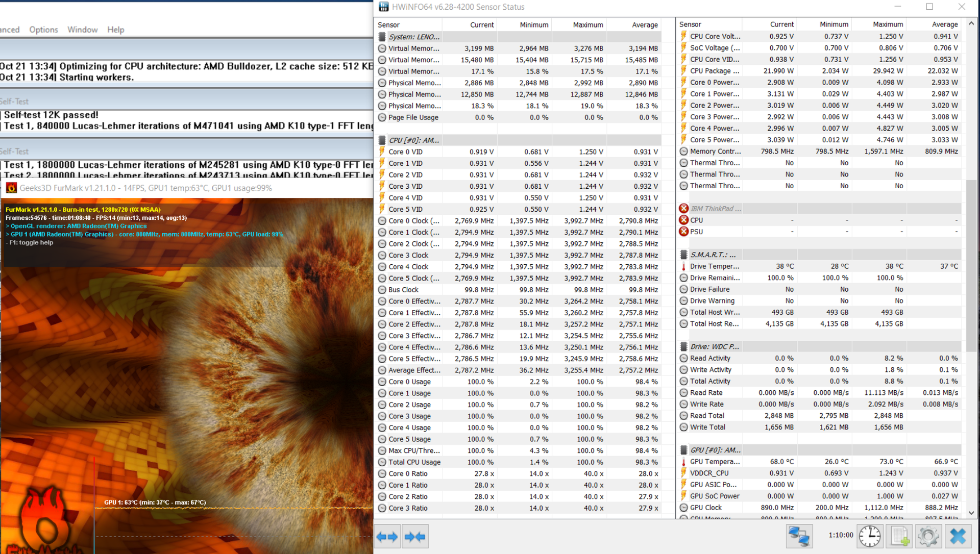This screenshot has width=980, height=554.
Task: Click the red X icon next to CPU sensor
Action: [x=683, y=220]
